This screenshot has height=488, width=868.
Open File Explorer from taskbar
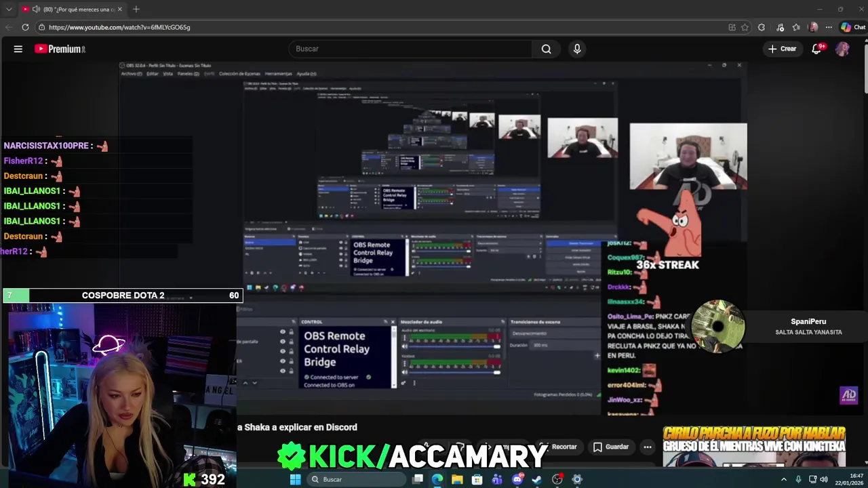(x=457, y=479)
